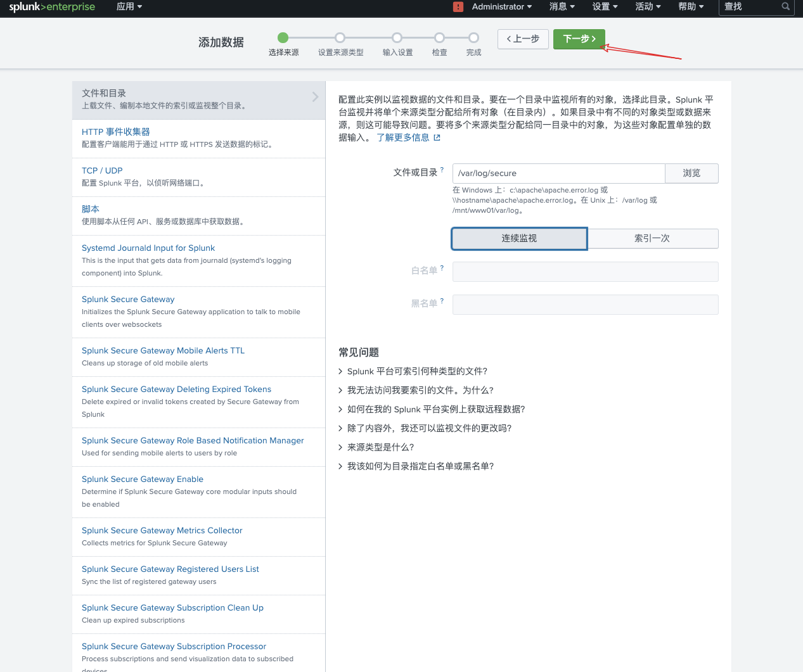This screenshot has height=672, width=803.
Task: Click the 设置来源类型 wizard step circle
Action: tap(340, 38)
